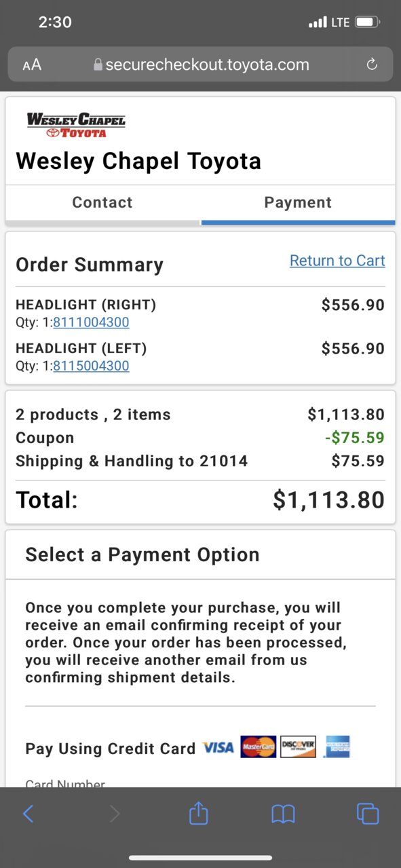This screenshot has height=868, width=401.
Task: Open part number 8111004300 link
Action: [91, 322]
